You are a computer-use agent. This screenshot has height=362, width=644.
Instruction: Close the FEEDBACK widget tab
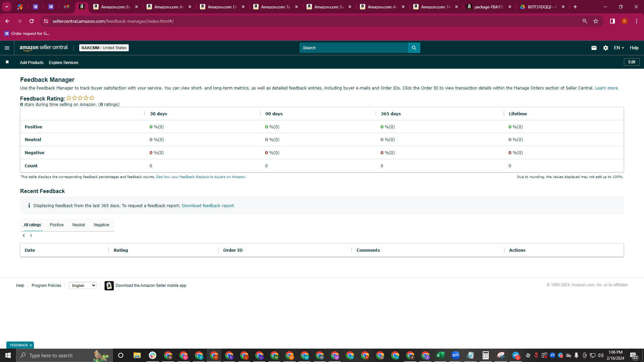pyautogui.click(x=31, y=345)
